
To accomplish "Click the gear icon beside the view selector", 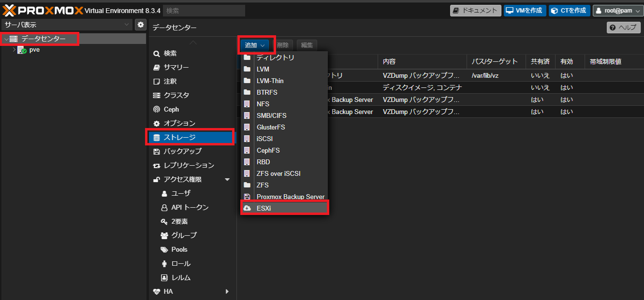I will coord(141,25).
